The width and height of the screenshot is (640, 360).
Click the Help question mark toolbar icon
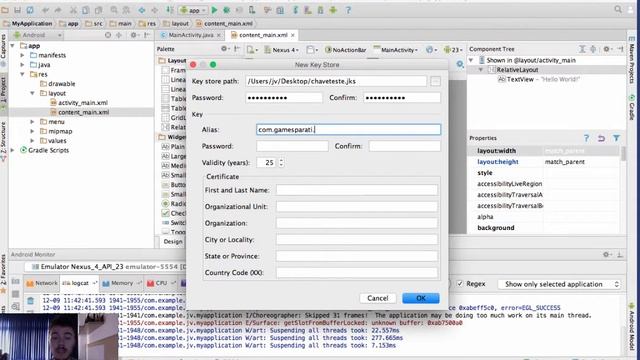click(x=348, y=10)
